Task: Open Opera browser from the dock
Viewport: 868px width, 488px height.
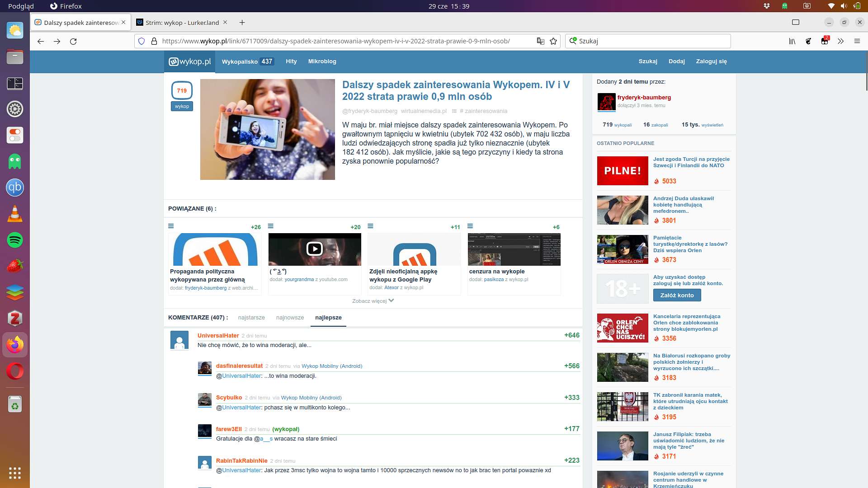Action: coord(15,371)
